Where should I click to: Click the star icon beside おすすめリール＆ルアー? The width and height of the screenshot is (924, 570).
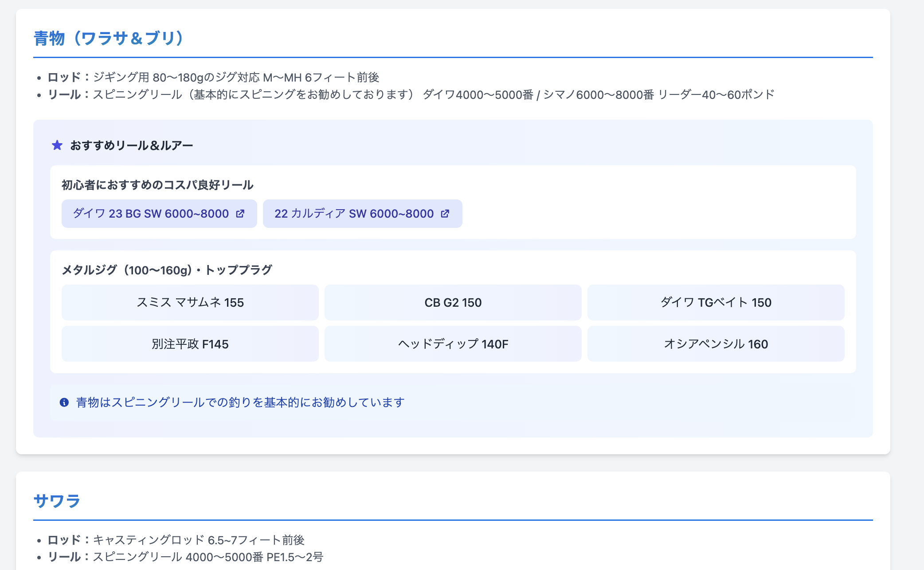57,145
